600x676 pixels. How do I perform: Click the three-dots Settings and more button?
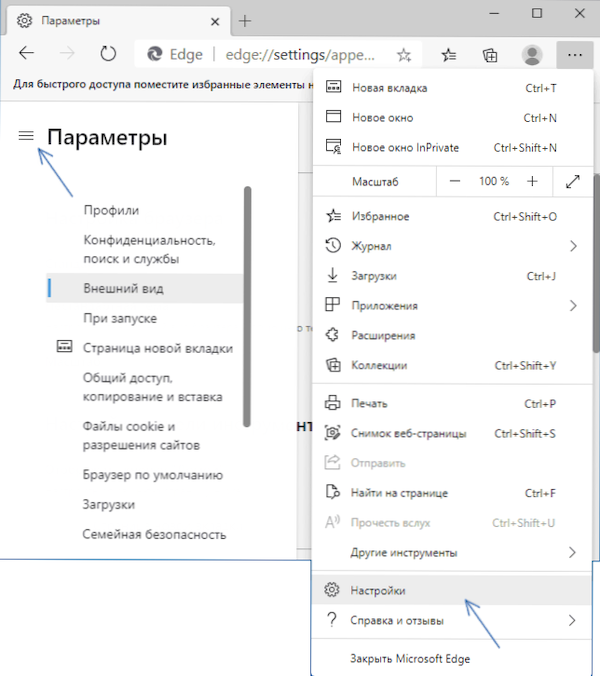(x=575, y=55)
